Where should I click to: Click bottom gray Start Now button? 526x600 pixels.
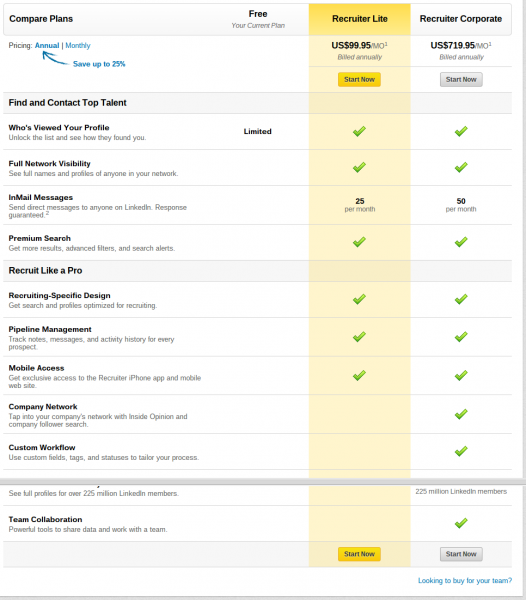pyautogui.click(x=461, y=554)
